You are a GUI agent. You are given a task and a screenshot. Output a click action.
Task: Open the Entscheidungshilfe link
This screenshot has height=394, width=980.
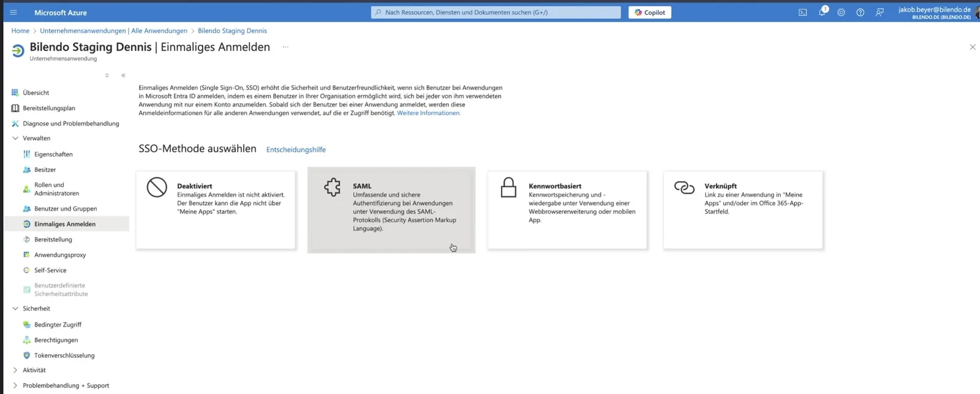coord(296,150)
